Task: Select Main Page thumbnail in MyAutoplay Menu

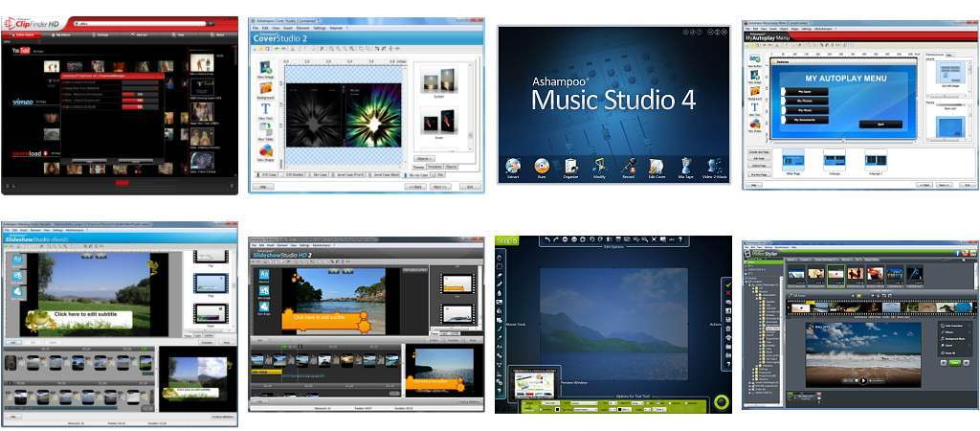Action: [793, 161]
